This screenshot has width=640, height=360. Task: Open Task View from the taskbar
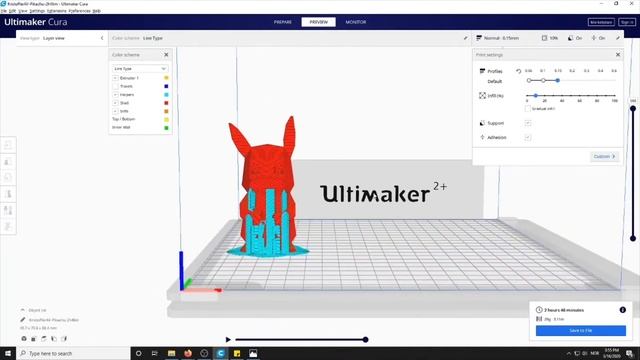(155, 353)
